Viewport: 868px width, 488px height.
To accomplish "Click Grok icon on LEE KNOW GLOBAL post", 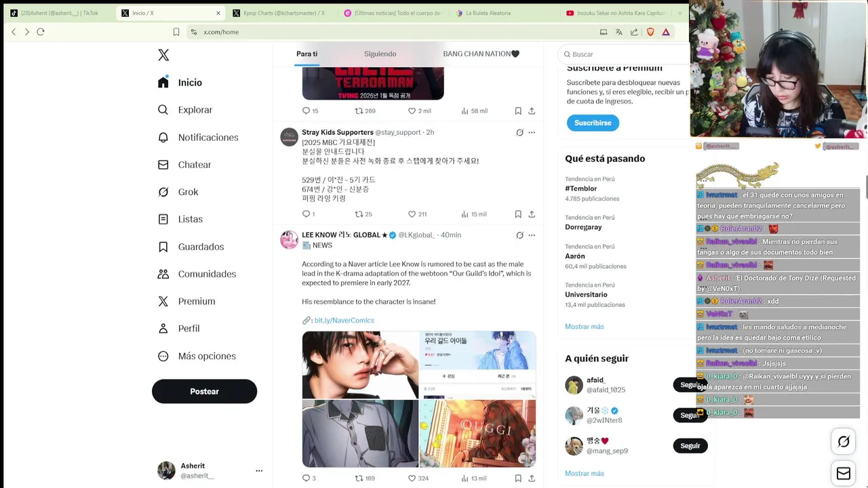I will point(519,235).
